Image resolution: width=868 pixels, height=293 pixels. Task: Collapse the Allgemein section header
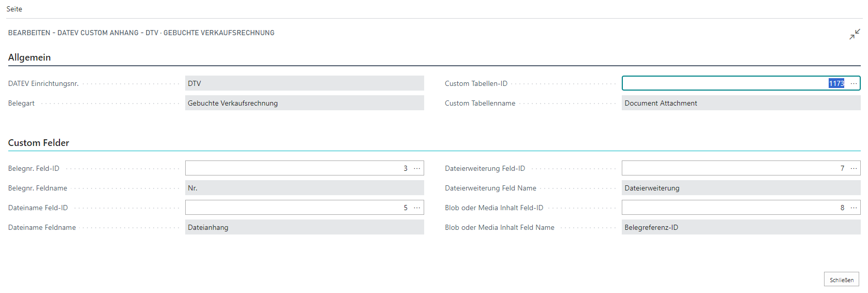(x=29, y=57)
